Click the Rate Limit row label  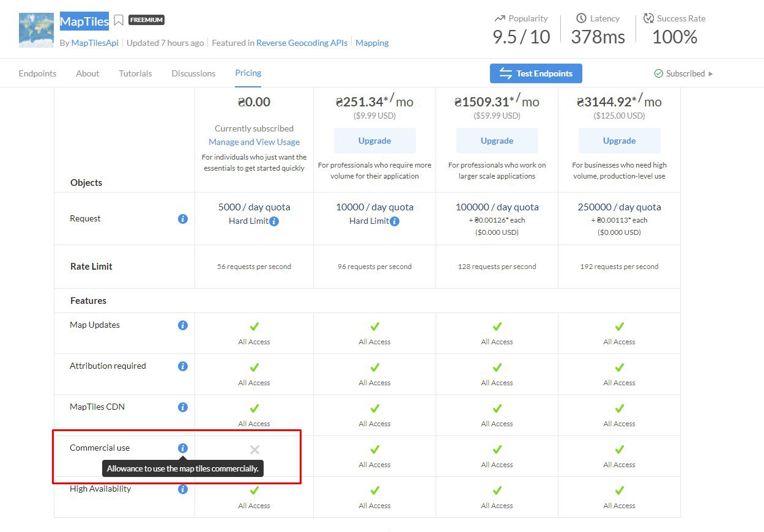click(x=91, y=267)
